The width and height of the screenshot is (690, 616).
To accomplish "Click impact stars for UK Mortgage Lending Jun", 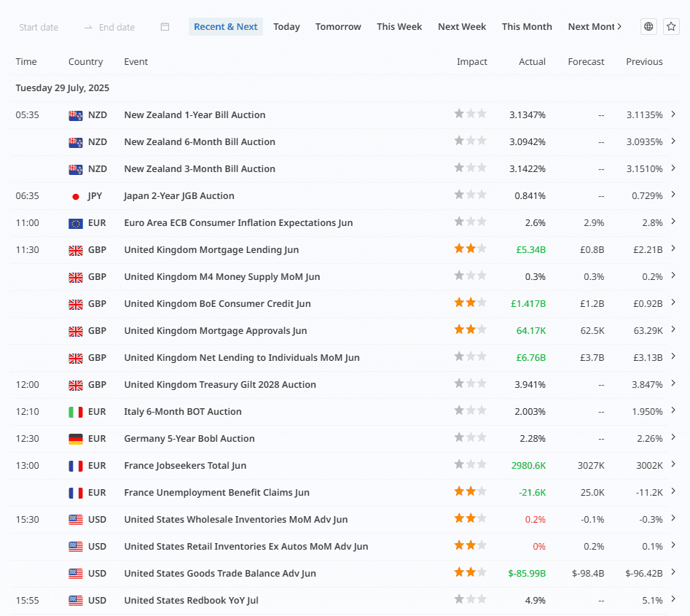I will [x=471, y=249].
